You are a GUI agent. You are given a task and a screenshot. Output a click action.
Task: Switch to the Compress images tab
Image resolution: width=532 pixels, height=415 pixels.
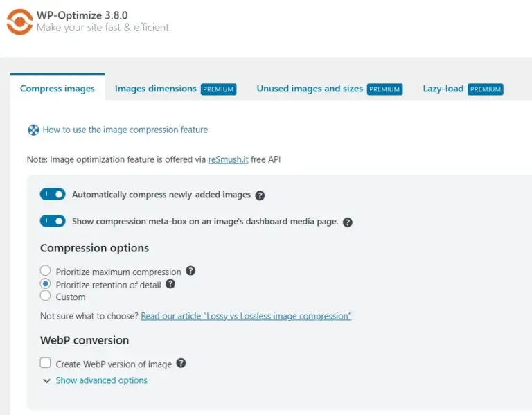[x=57, y=89]
